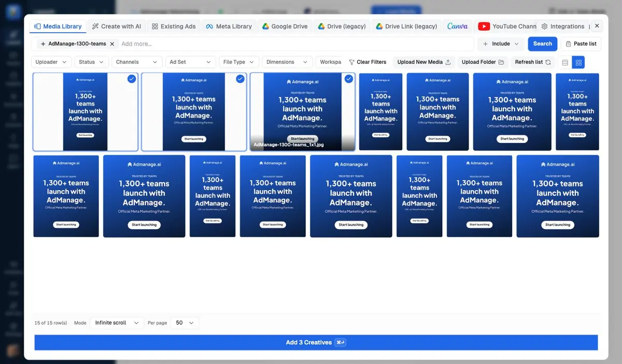This screenshot has width=622, height=364.
Task: Focus the Add more search input
Action: coord(295,44)
